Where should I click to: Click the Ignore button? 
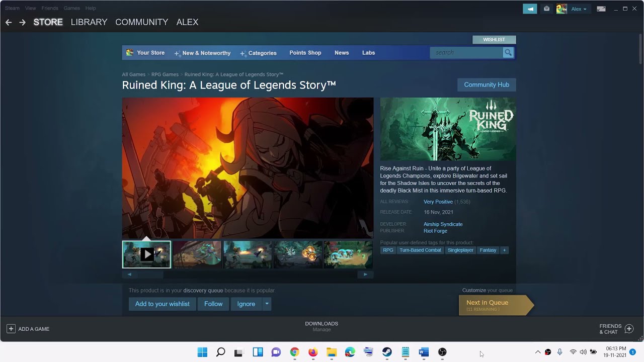coord(246,304)
